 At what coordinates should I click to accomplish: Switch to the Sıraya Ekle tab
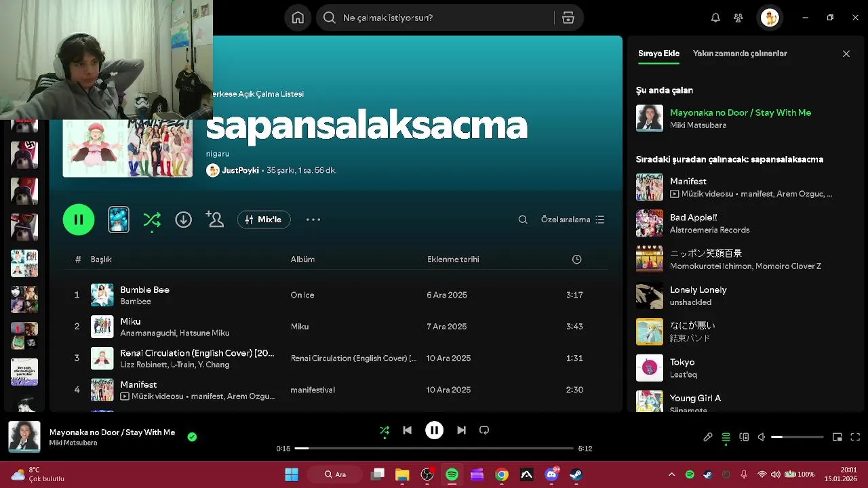pyautogui.click(x=658, y=54)
